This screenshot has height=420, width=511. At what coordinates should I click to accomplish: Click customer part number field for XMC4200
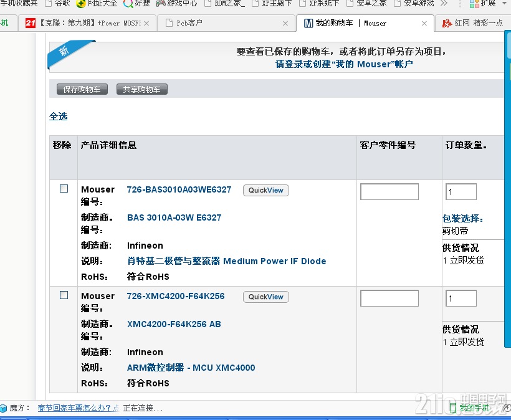point(389,298)
